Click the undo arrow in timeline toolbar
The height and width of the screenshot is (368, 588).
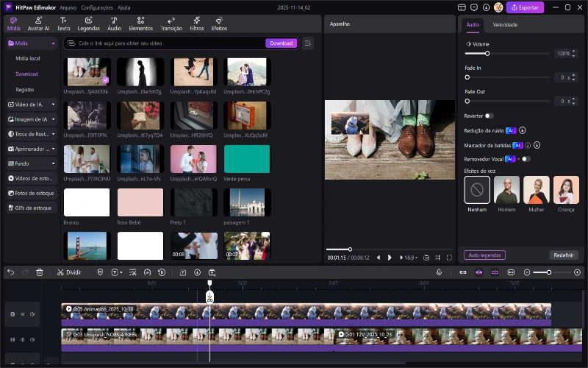(10, 272)
